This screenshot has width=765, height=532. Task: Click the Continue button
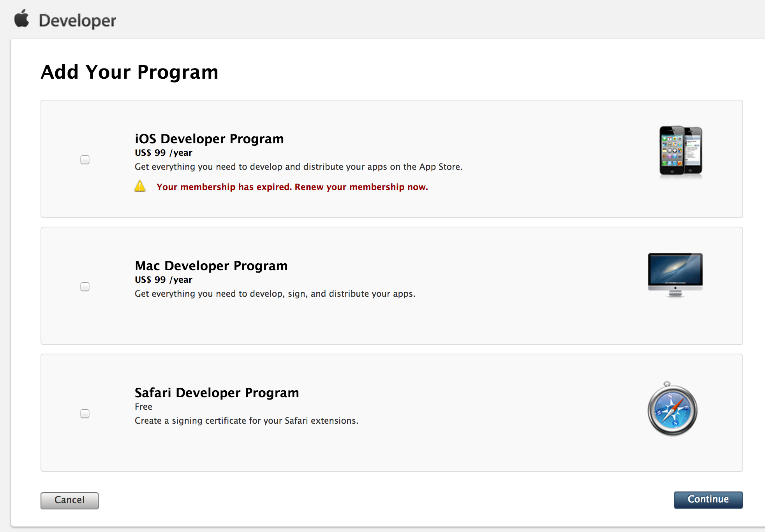(x=708, y=500)
